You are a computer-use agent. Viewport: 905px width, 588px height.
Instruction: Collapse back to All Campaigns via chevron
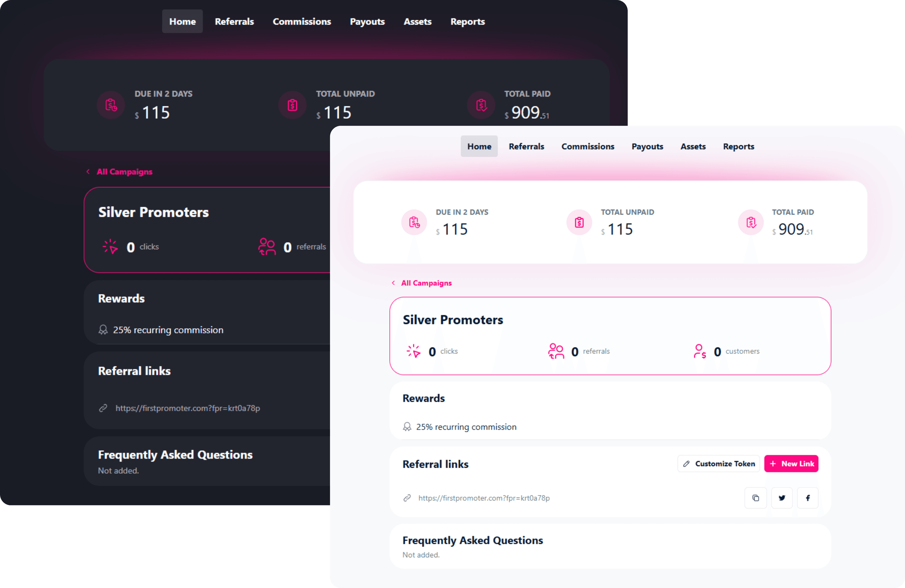click(x=394, y=283)
